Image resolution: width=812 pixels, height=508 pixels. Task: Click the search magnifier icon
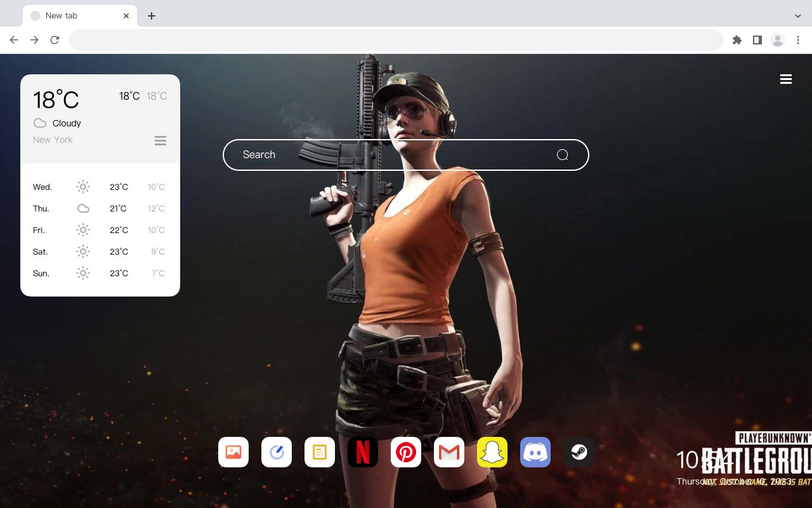[x=562, y=155]
